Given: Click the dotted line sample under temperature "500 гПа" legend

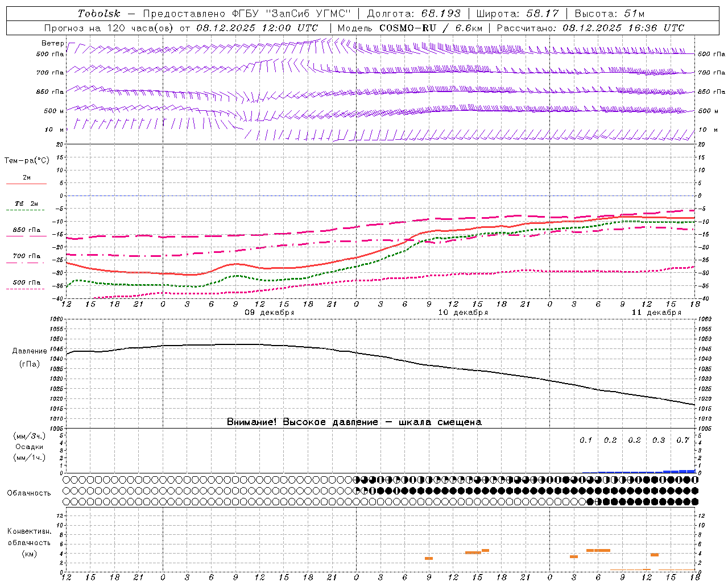Looking at the screenshot, I should [x=26, y=289].
